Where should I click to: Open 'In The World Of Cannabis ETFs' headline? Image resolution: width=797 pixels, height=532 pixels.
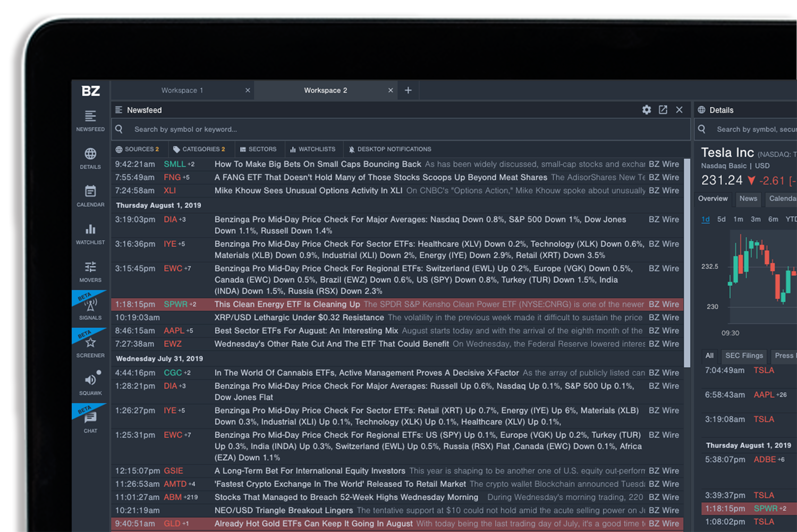click(367, 373)
